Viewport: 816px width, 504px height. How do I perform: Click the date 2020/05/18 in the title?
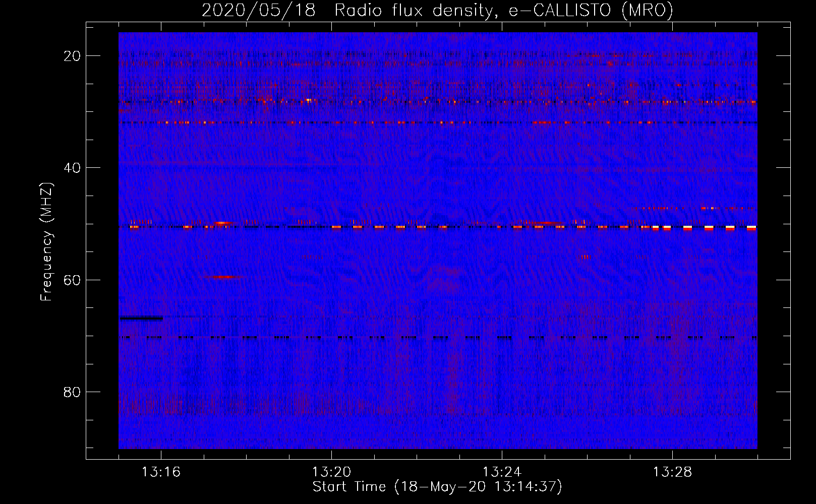pos(259,11)
